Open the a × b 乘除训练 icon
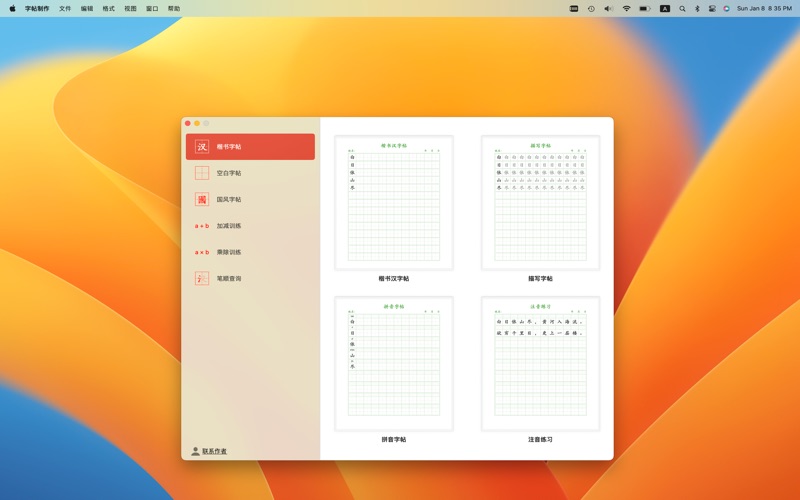 tap(202, 252)
